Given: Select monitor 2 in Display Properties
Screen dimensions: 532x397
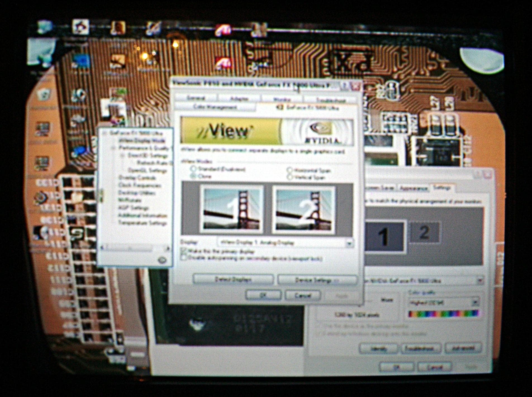Looking at the screenshot, I should 425,232.
